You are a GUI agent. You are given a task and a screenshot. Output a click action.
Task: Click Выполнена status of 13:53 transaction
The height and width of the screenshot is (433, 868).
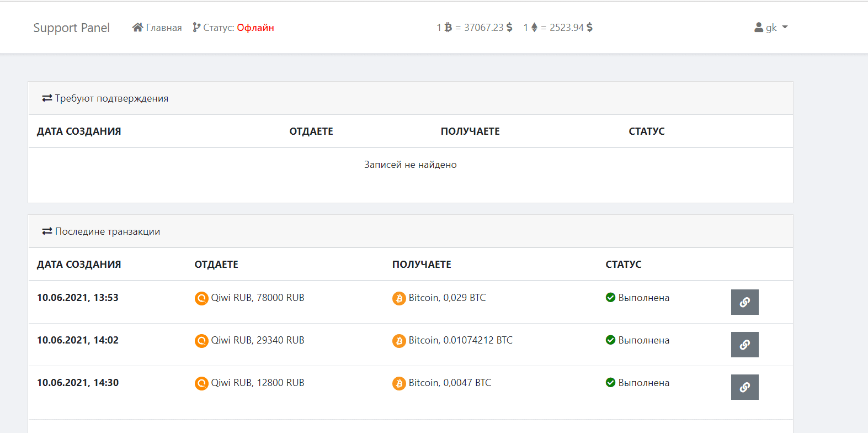click(x=643, y=298)
